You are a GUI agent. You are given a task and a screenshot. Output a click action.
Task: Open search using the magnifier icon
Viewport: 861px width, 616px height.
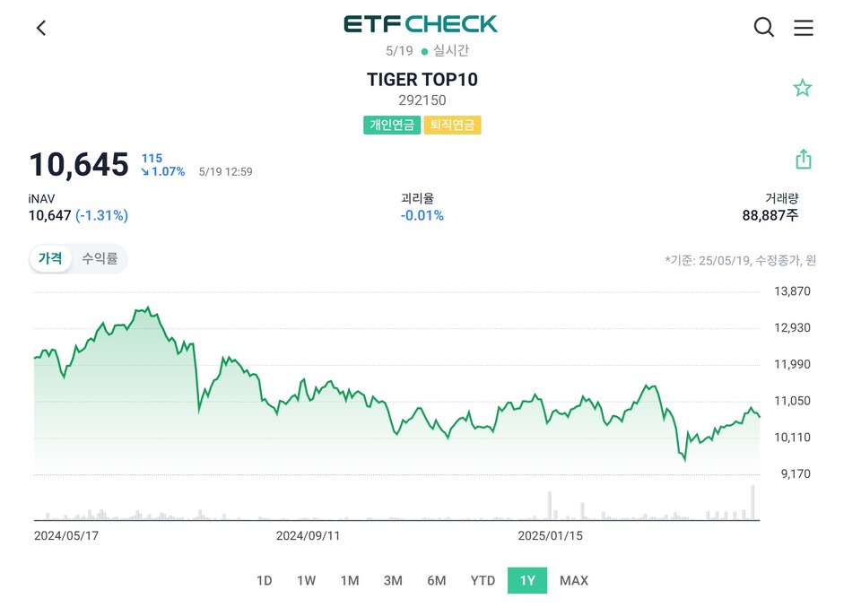pyautogui.click(x=763, y=27)
